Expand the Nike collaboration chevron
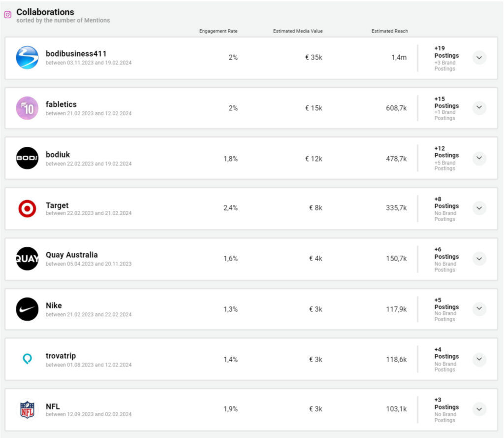Viewport: 504px width, 438px height. tap(479, 309)
